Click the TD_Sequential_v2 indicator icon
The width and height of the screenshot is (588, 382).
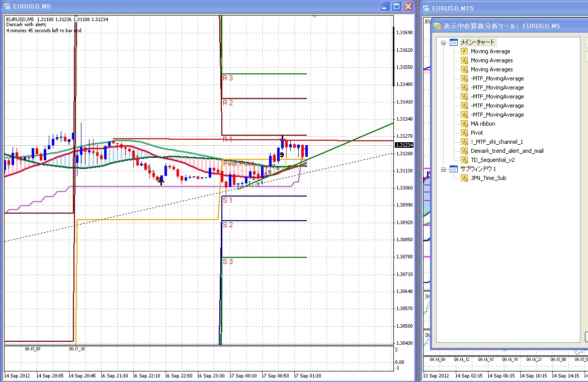(x=464, y=160)
